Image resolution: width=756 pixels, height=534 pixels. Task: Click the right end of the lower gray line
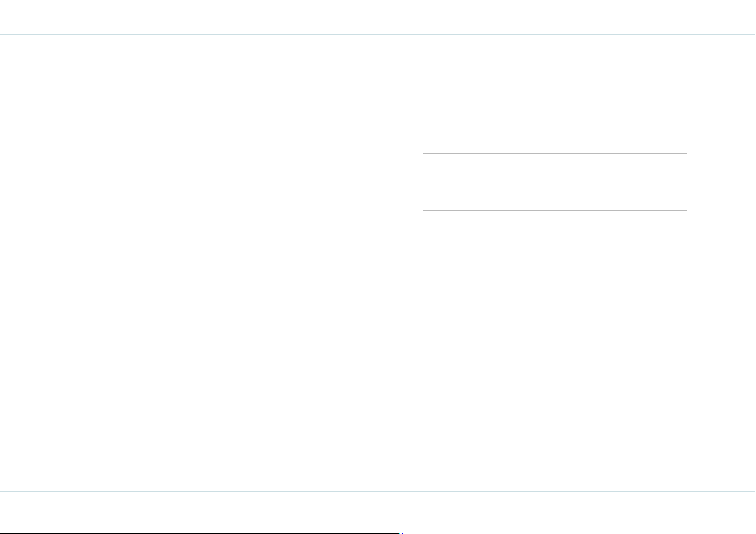686,210
